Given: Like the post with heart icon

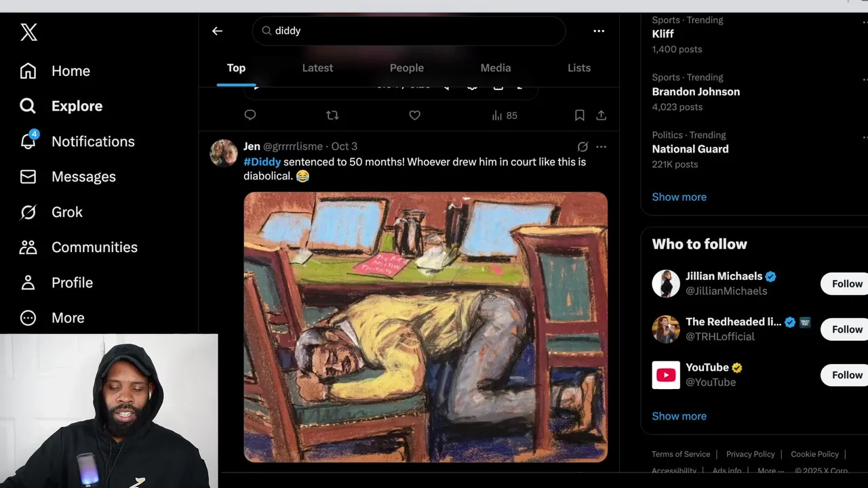Looking at the screenshot, I should tap(414, 115).
